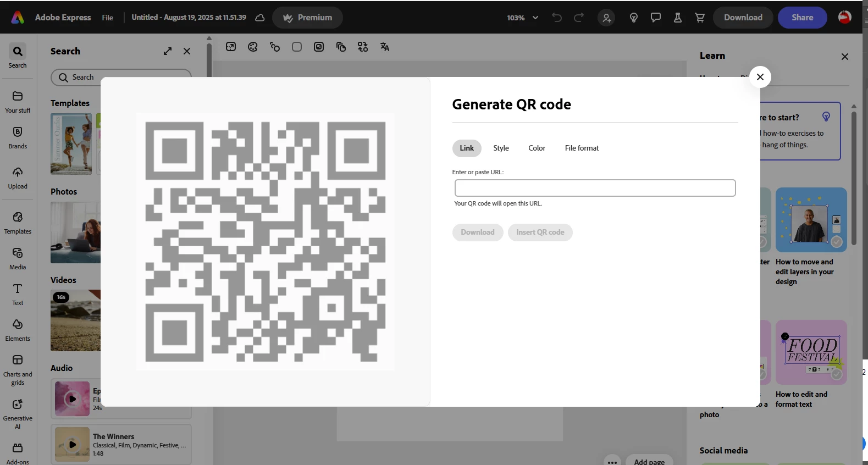
Task: Click the cloud sync status icon
Action: point(260,18)
